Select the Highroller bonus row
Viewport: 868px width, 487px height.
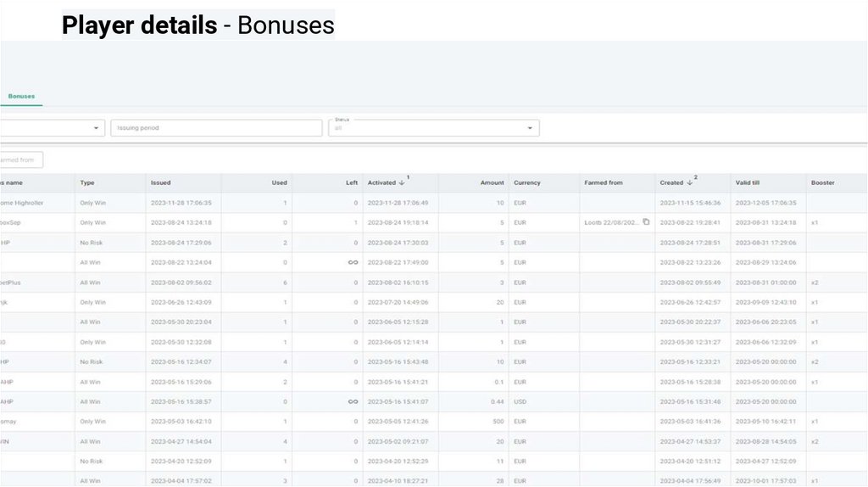(433, 203)
